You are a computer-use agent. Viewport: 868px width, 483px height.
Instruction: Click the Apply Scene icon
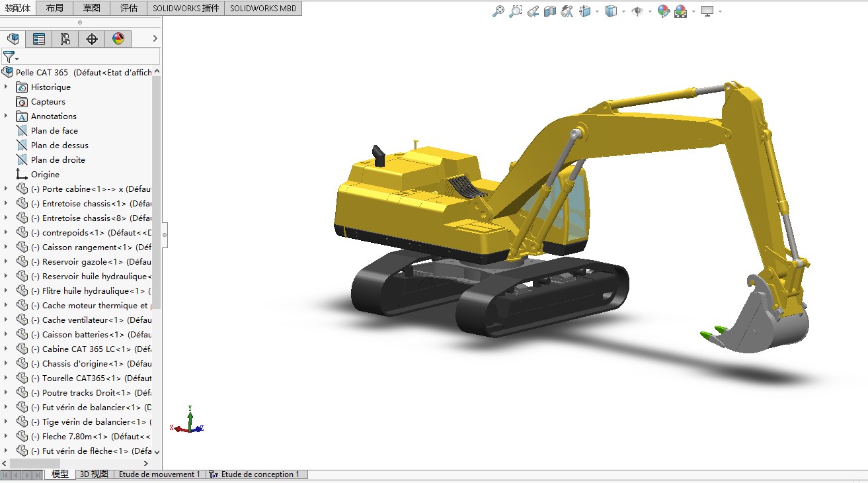[681, 11]
